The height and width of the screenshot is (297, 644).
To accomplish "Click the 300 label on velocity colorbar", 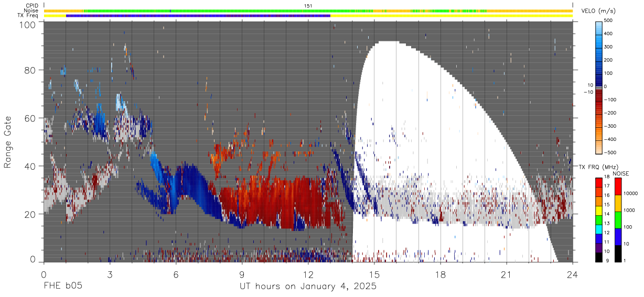I will point(609,47).
